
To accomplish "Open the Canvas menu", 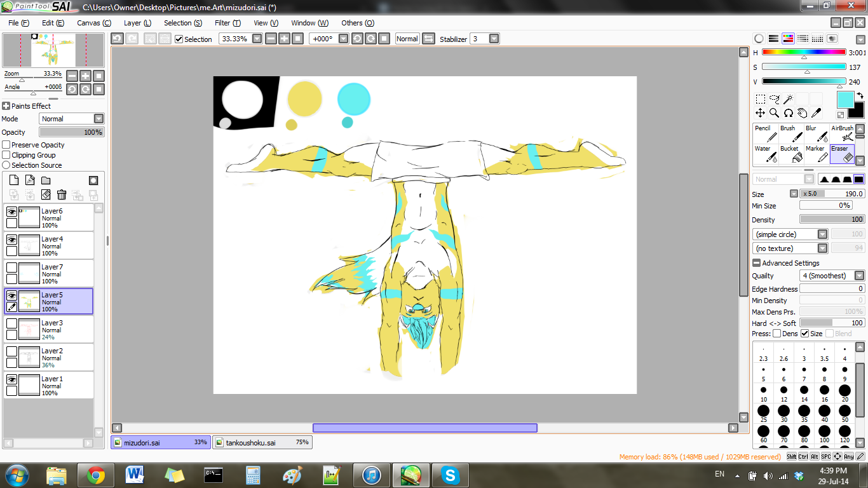I will [x=94, y=23].
